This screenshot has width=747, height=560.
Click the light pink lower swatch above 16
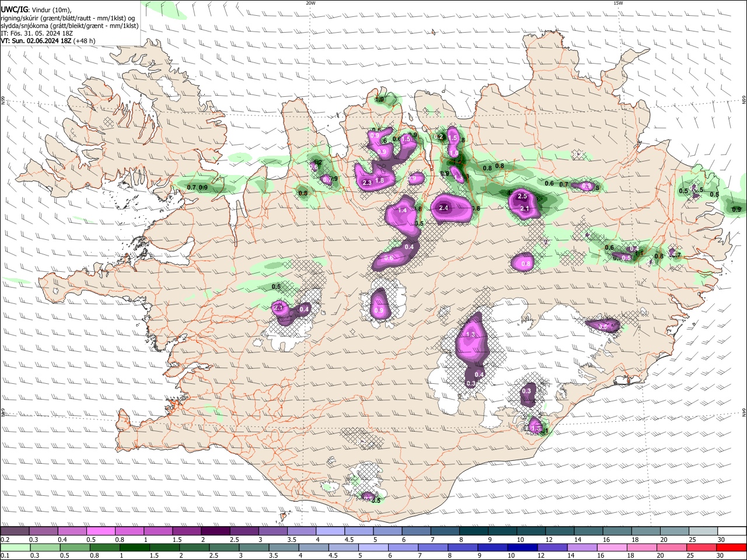612,547
